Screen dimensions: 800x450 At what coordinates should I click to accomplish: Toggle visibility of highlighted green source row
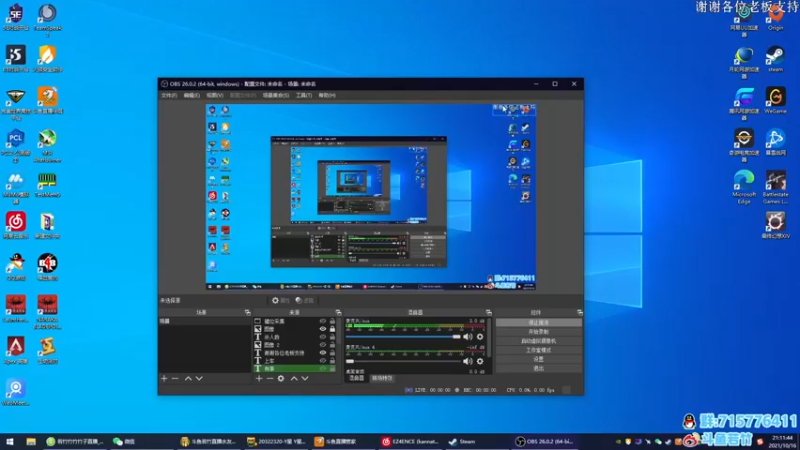point(322,368)
